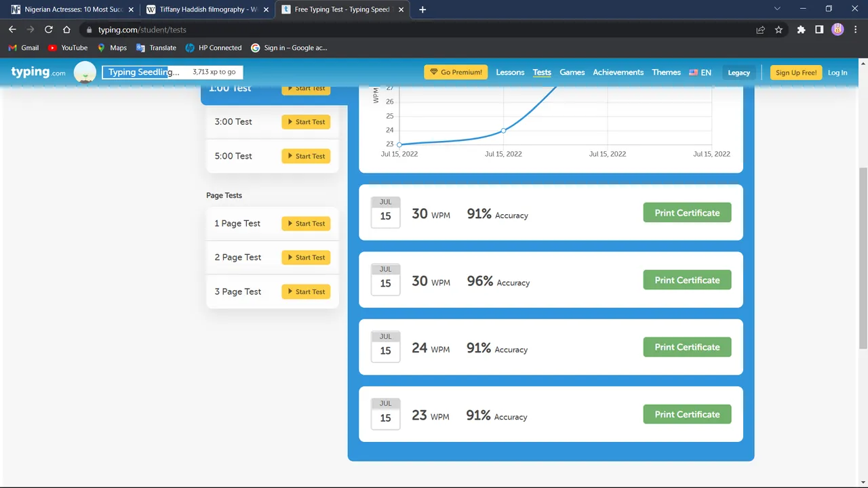Open Translate bookmark
Screen dimensions: 868x488
tap(156, 48)
